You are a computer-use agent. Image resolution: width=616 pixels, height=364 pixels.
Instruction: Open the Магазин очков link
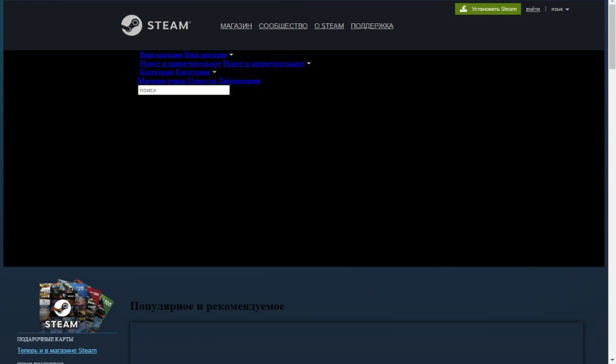(x=161, y=81)
